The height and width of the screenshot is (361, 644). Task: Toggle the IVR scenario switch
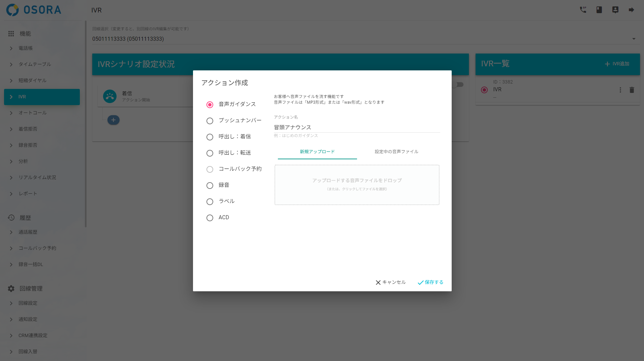pyautogui.click(x=458, y=85)
